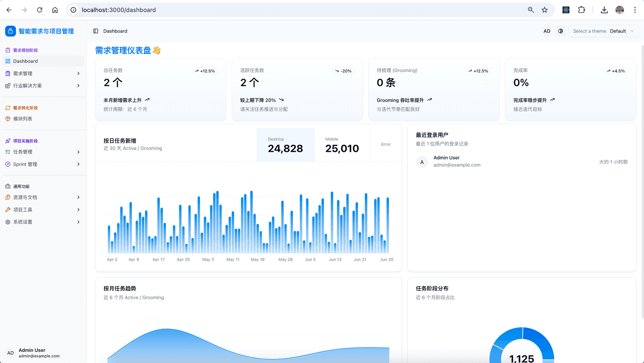The width and height of the screenshot is (644, 363).
Task: Click the 任务管理 checklist icon
Action: [x=8, y=152]
